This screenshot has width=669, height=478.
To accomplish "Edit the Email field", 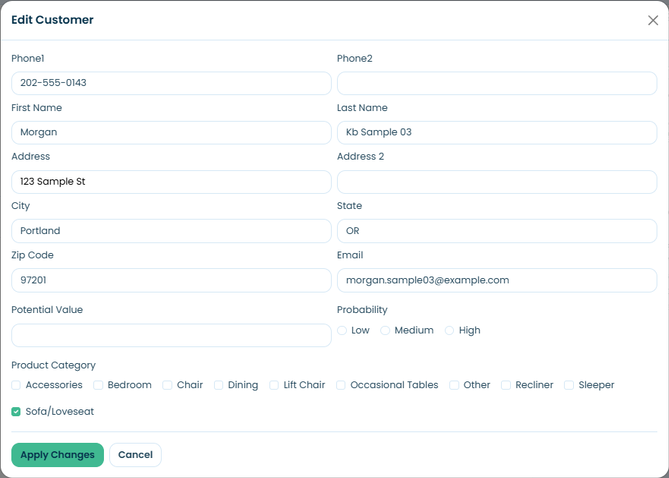I will [x=497, y=280].
